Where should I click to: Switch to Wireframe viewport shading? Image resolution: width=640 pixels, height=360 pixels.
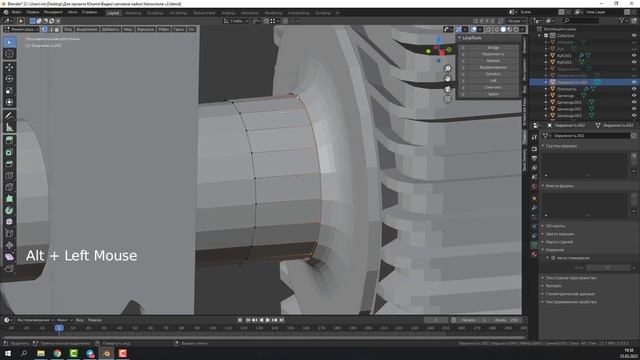(x=497, y=29)
